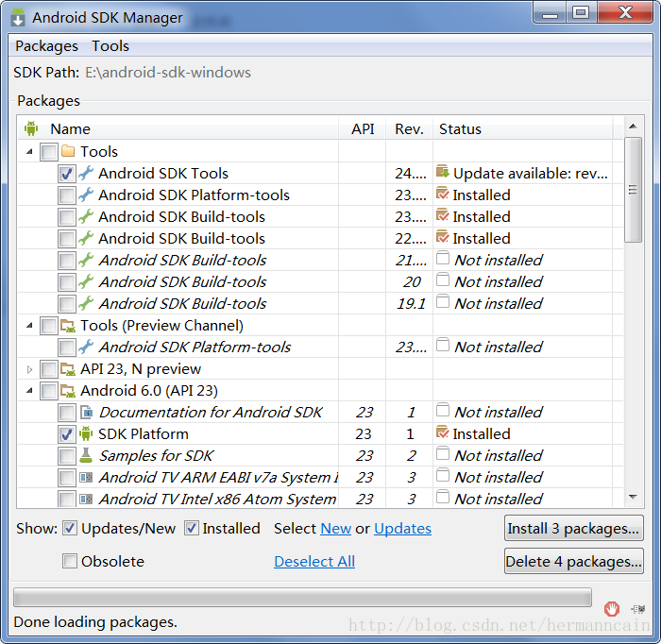This screenshot has height=644, width=661.
Task: Click the Done loading packages status text
Action: tap(95, 622)
